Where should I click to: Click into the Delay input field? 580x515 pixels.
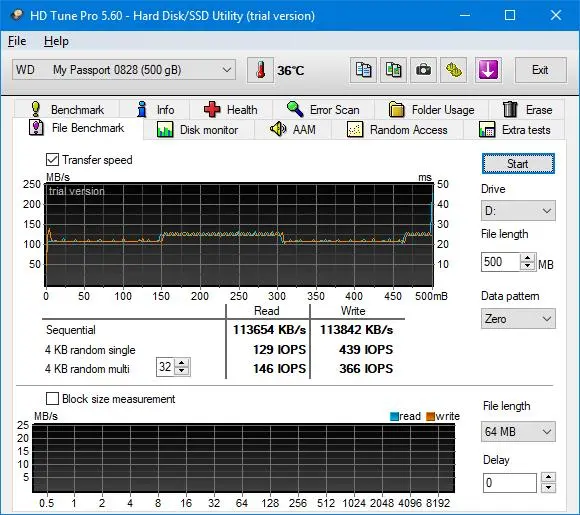pyautogui.click(x=509, y=483)
